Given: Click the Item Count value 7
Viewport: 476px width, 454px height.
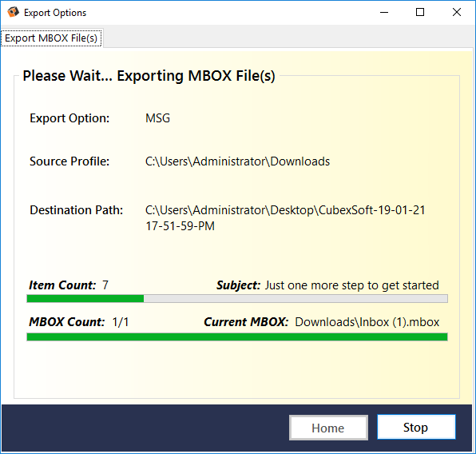Looking at the screenshot, I should pos(105,285).
